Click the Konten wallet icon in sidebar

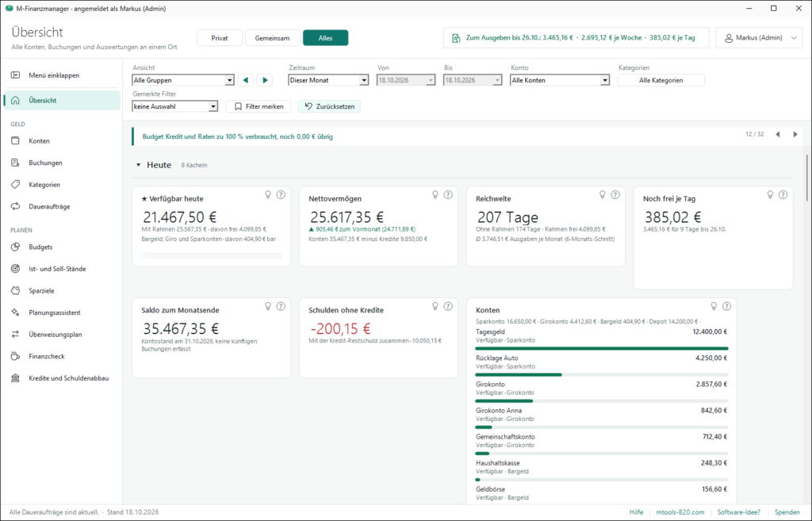tap(16, 141)
